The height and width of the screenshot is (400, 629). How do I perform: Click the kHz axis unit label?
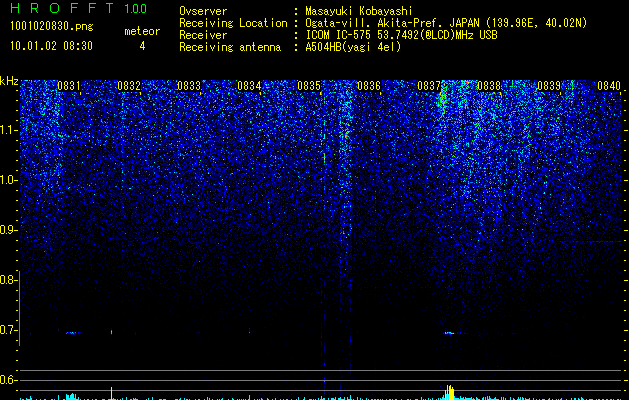coord(9,81)
